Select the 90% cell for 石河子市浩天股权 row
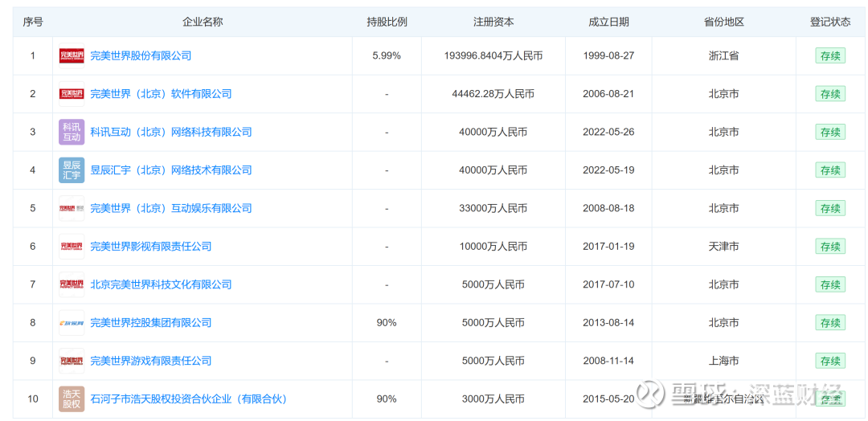This screenshot has width=868, height=421. tap(387, 399)
